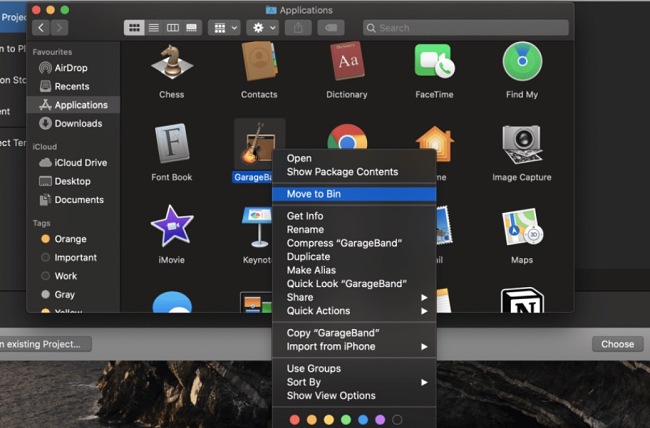Choose Use Groups in context menu
The image size is (650, 428).
pyautogui.click(x=354, y=369)
